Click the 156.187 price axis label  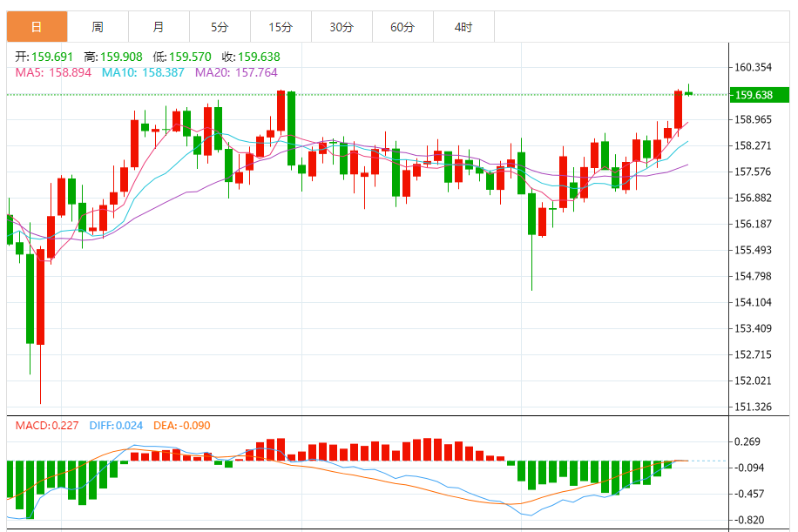[x=753, y=225]
